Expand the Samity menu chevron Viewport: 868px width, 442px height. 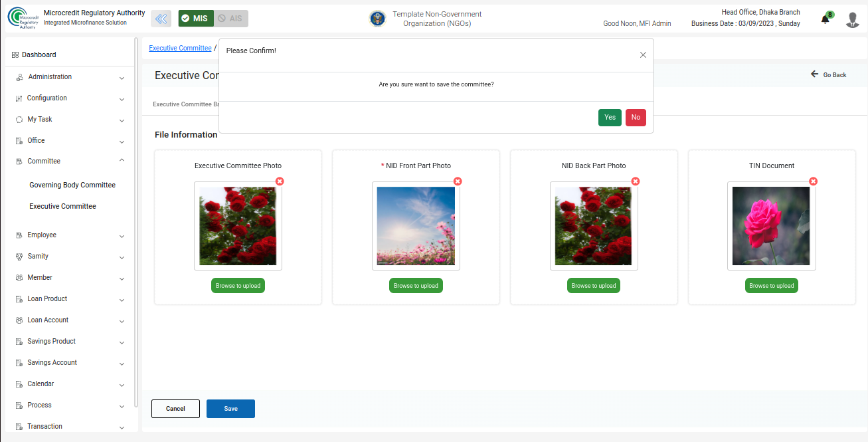coord(122,257)
